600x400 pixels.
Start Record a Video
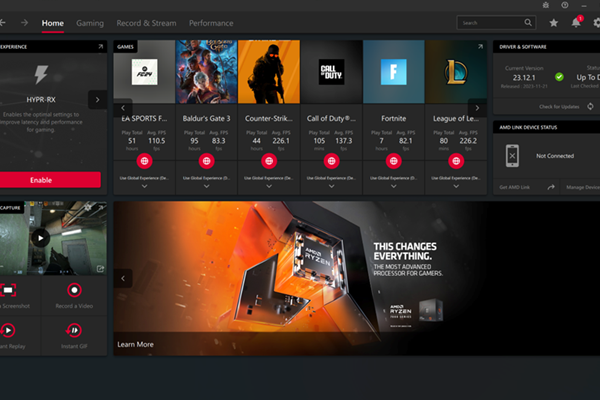(x=74, y=290)
